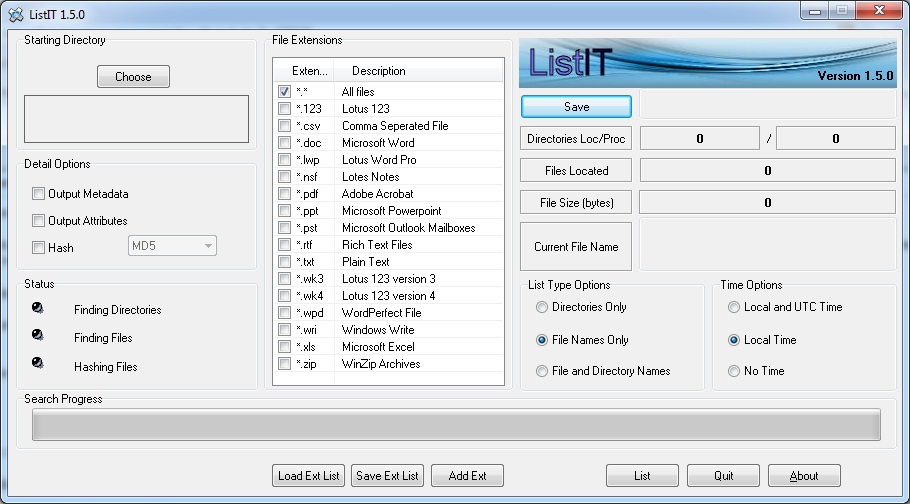
Task: Uncheck the *.* All files extension
Action: click(x=284, y=92)
